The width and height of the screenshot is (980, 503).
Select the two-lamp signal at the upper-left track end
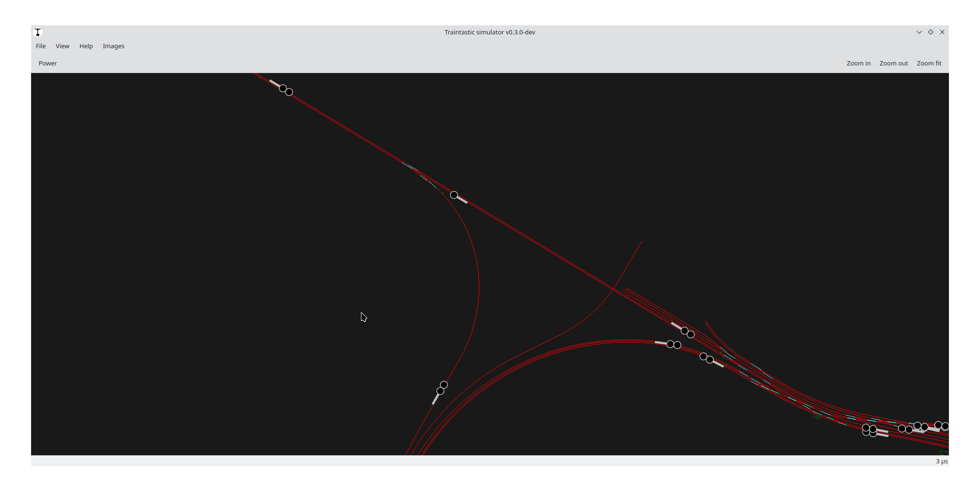tap(285, 90)
